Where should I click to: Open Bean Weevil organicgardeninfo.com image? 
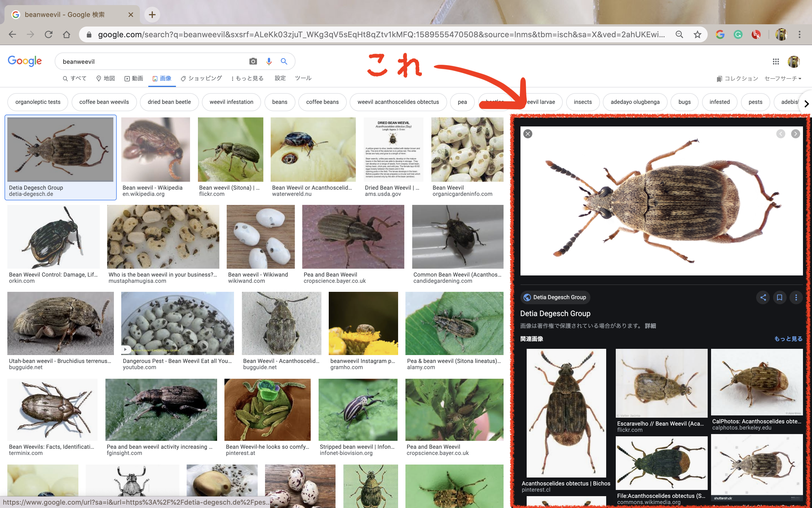(467, 150)
